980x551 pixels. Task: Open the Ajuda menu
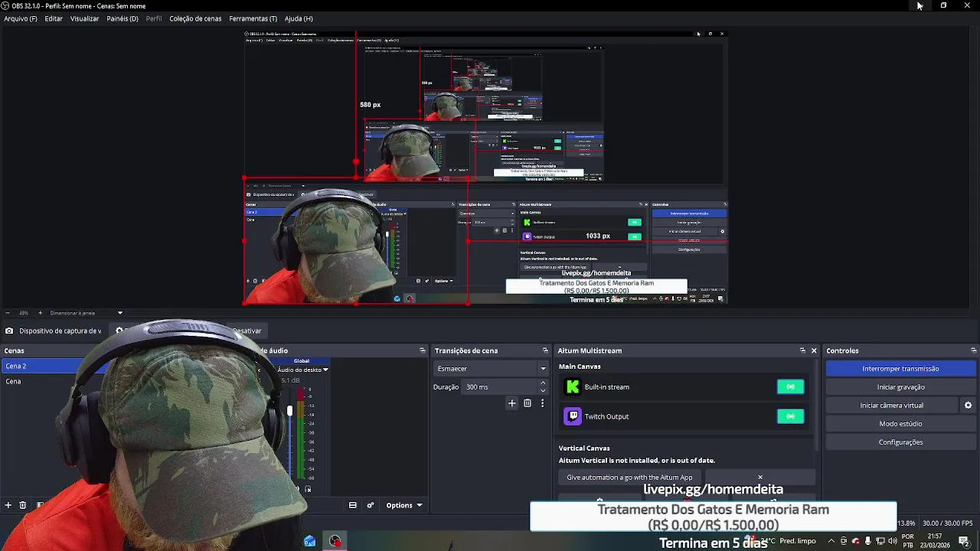coord(299,18)
